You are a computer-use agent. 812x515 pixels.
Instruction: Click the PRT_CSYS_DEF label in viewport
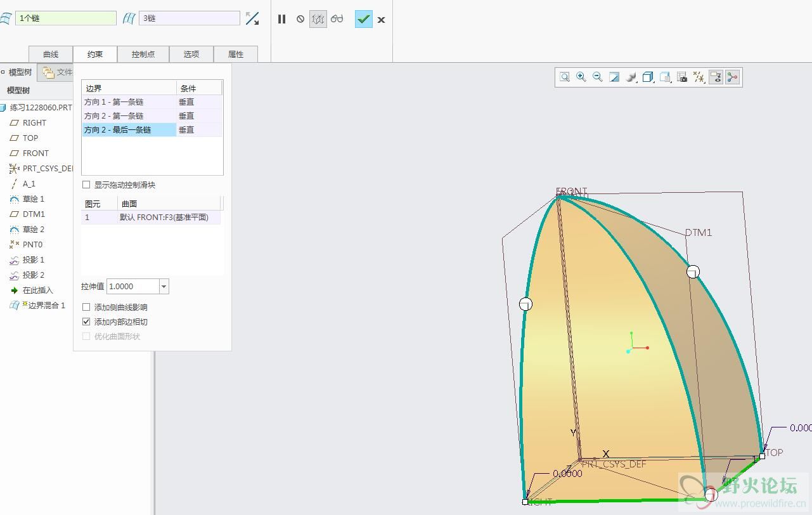pos(614,464)
